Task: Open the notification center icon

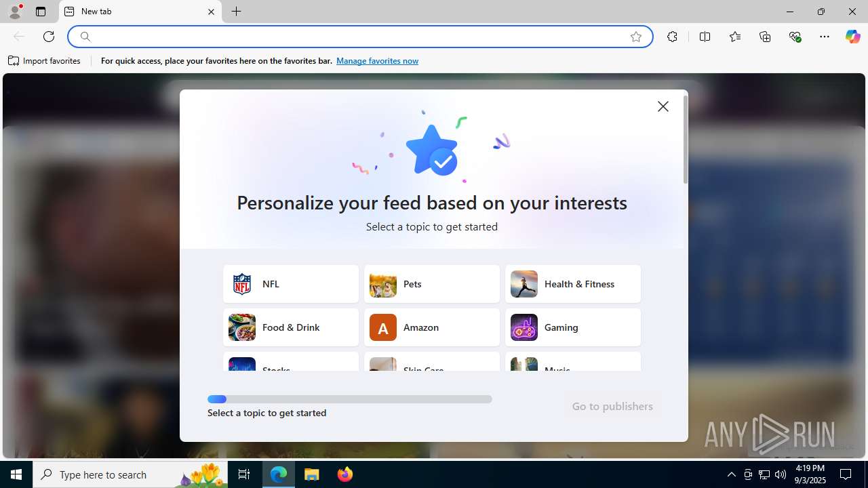Action: tap(846, 474)
